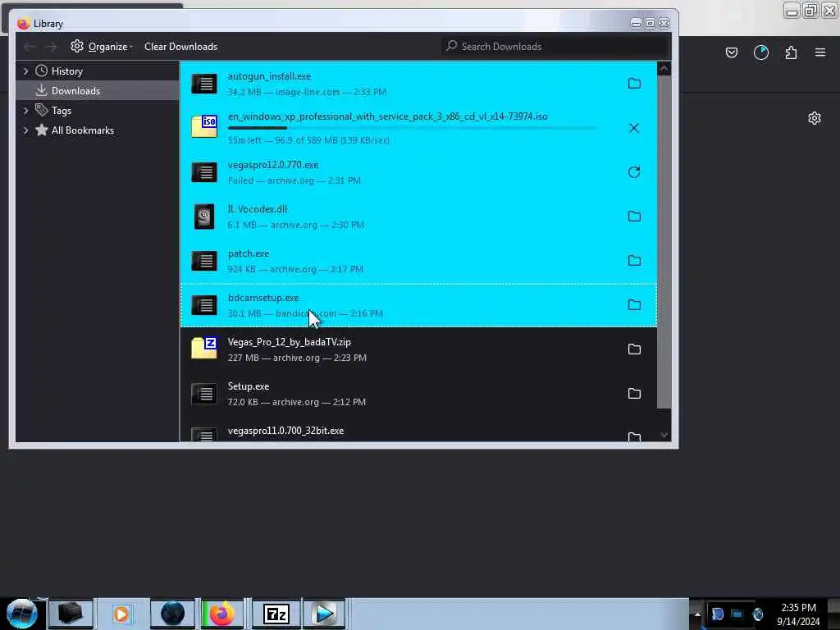Focus the Search Downloads field
The image size is (840, 630).
(x=555, y=47)
